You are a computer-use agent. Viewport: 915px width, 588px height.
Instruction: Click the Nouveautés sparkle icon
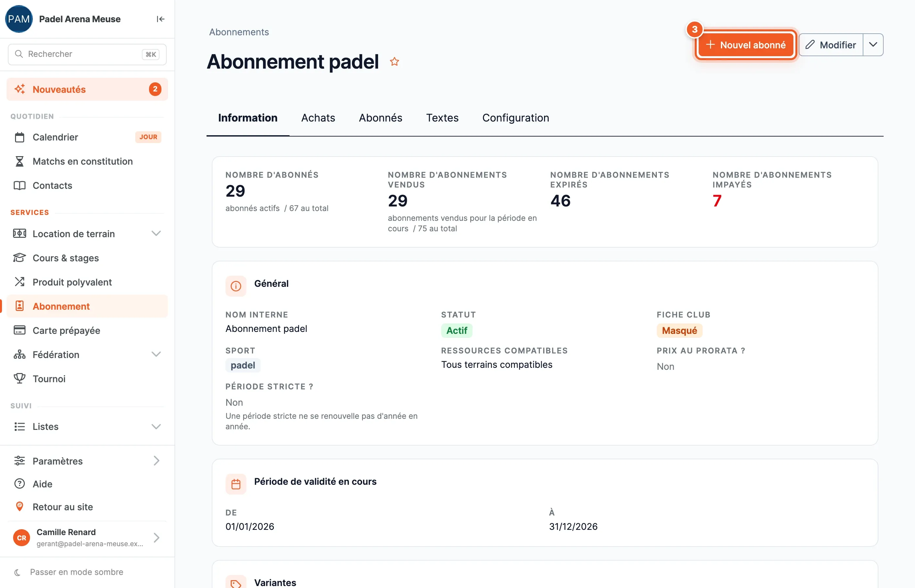tap(20, 90)
